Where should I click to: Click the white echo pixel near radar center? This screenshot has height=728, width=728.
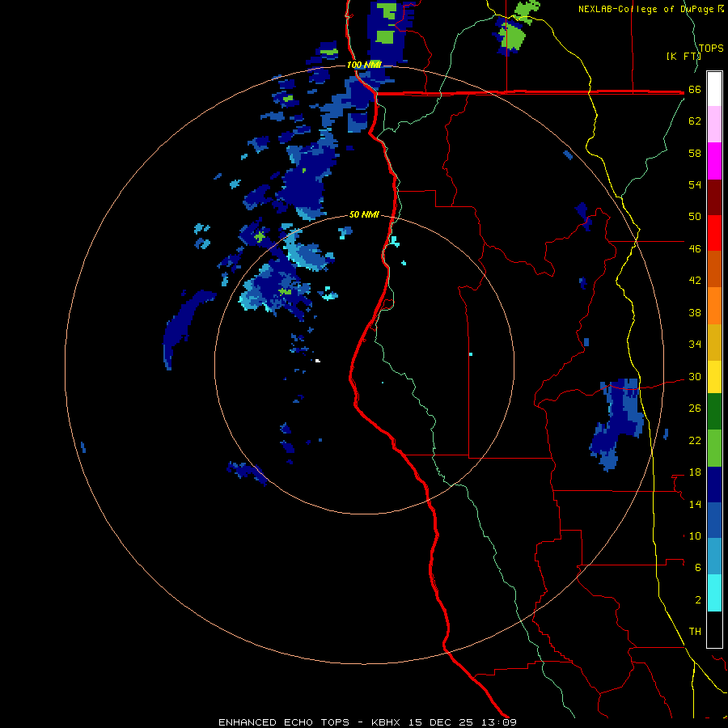318,361
